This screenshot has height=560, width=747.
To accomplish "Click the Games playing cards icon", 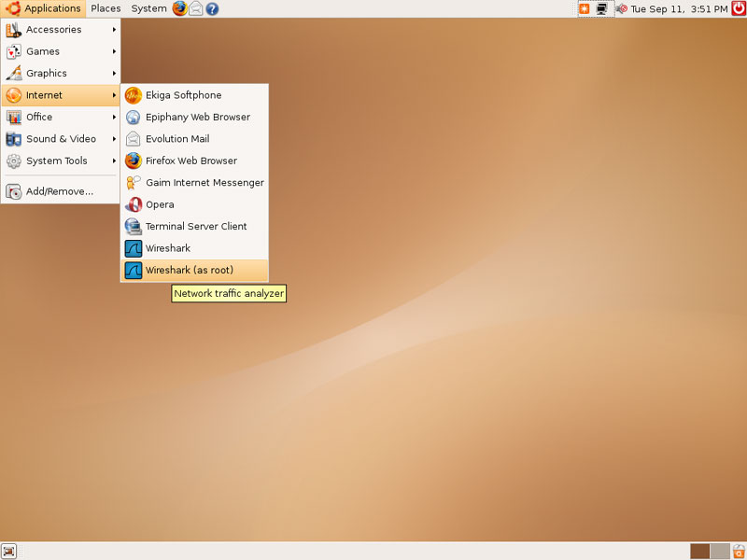I will click(x=13, y=51).
